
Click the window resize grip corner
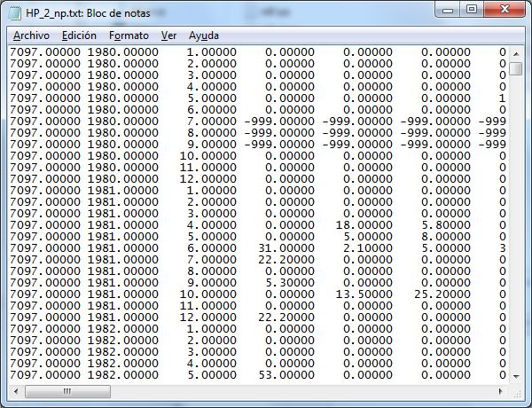[518, 393]
